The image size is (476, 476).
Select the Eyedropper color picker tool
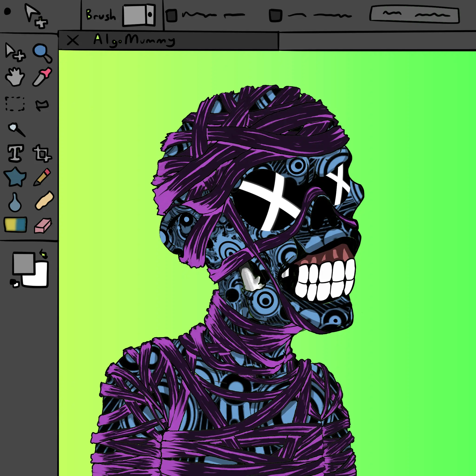click(x=42, y=77)
